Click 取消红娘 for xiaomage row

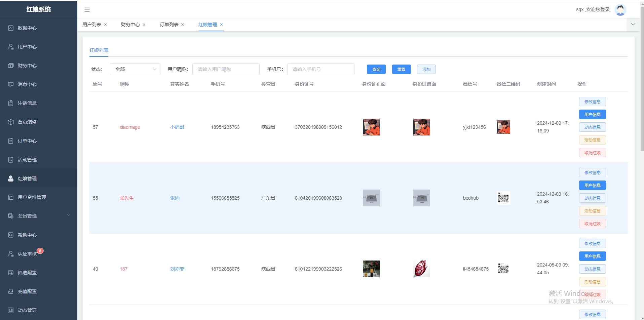593,153
